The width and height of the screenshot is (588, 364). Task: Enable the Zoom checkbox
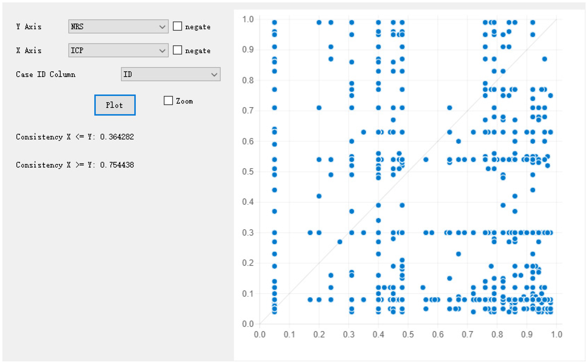coord(168,101)
